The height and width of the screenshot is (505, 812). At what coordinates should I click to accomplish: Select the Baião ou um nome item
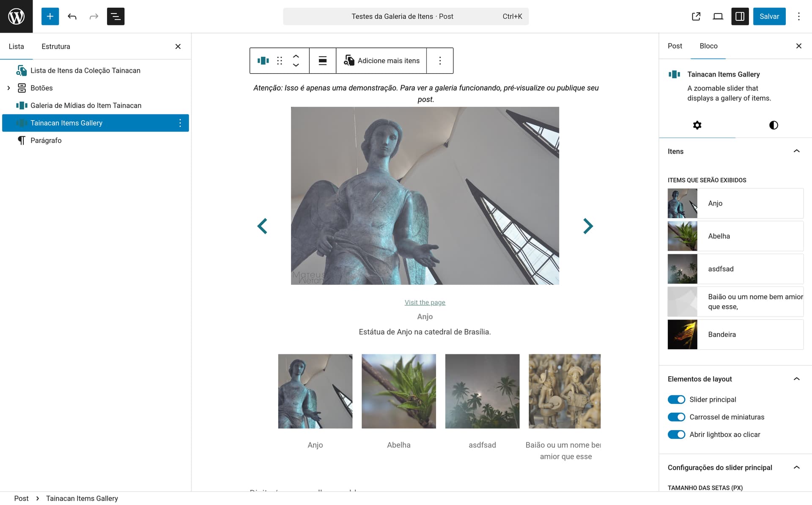point(735,302)
